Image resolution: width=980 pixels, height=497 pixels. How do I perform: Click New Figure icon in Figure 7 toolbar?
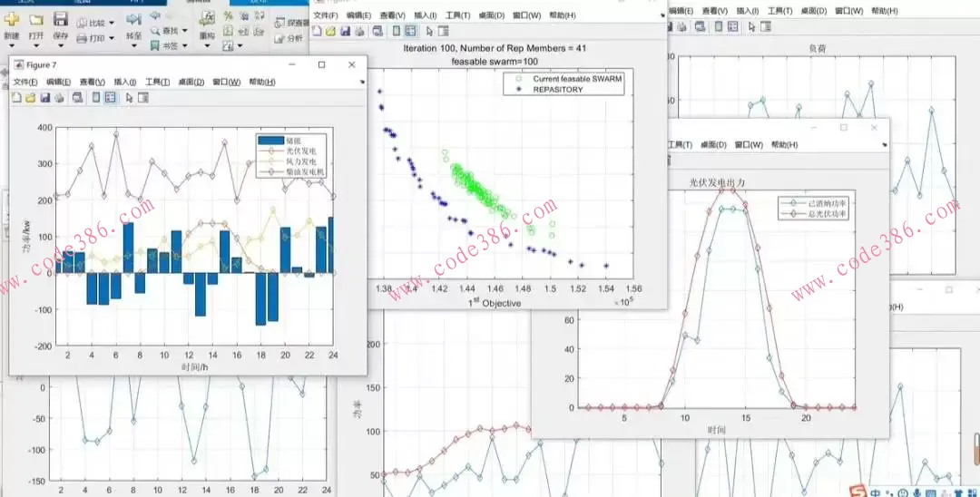pyautogui.click(x=16, y=97)
